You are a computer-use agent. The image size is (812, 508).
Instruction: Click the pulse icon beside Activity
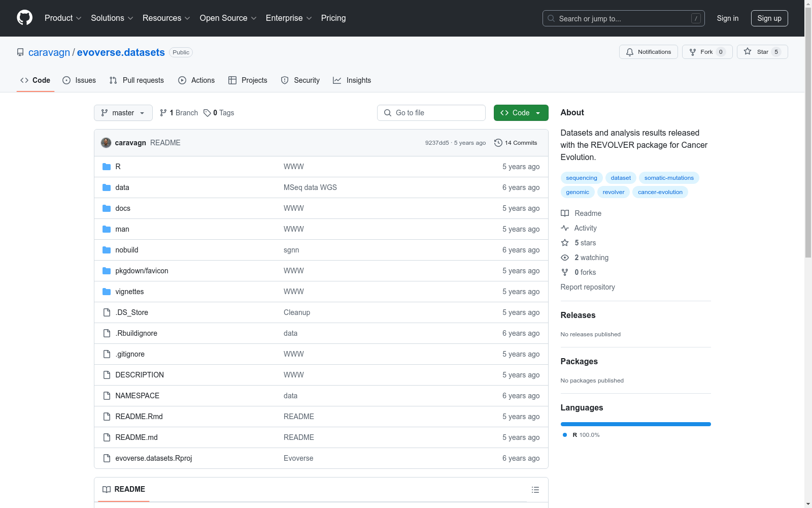(x=565, y=228)
